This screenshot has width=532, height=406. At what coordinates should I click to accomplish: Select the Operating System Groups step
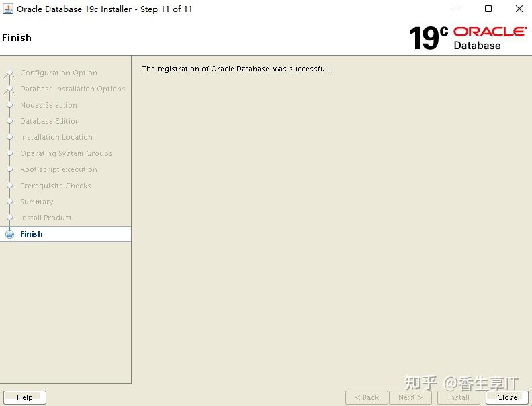click(x=66, y=153)
